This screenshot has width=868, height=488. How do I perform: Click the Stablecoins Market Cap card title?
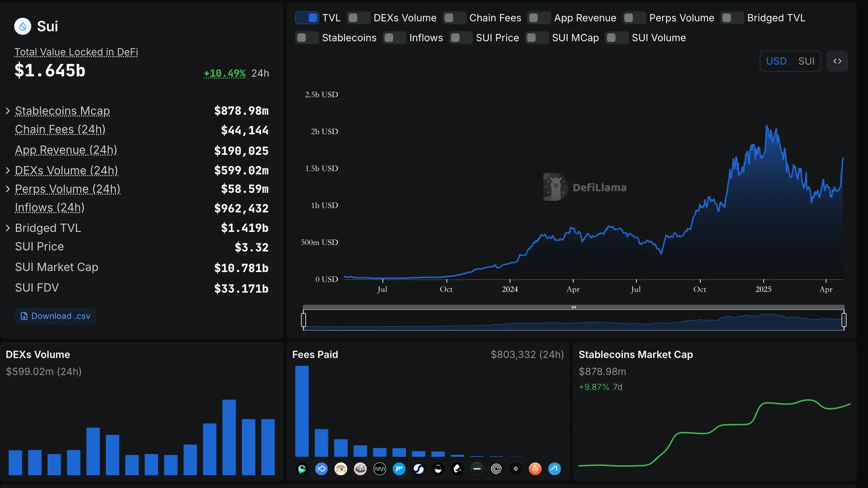pyautogui.click(x=636, y=354)
